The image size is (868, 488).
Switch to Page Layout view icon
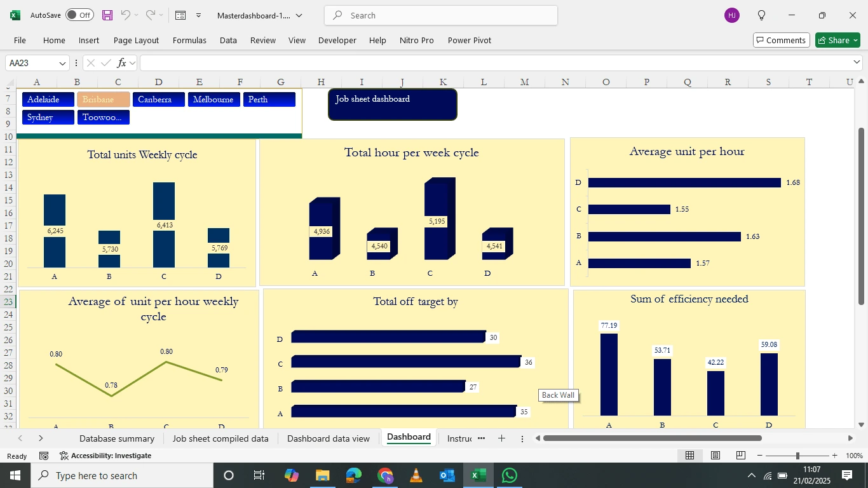tap(715, 456)
